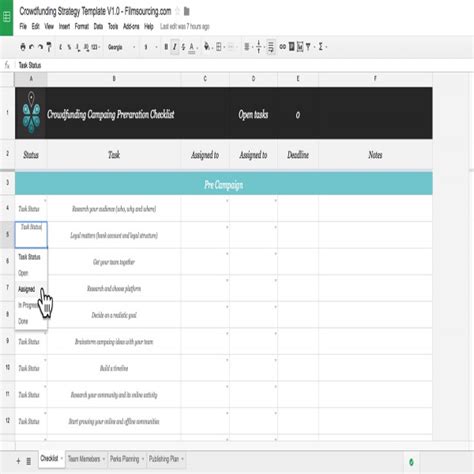Viewport: 474px width, 474px height.
Task: Open Functions sigma dropdown
Action: pyautogui.click(x=322, y=47)
